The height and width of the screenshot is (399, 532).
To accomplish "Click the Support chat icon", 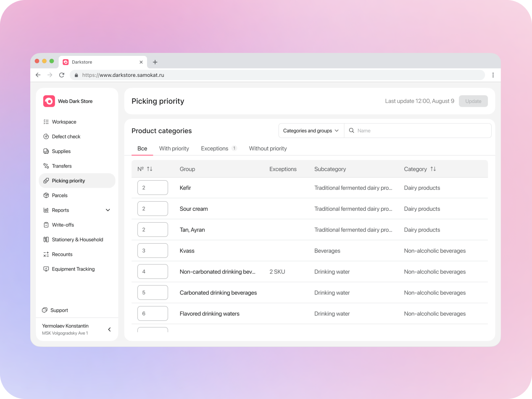I will point(45,310).
